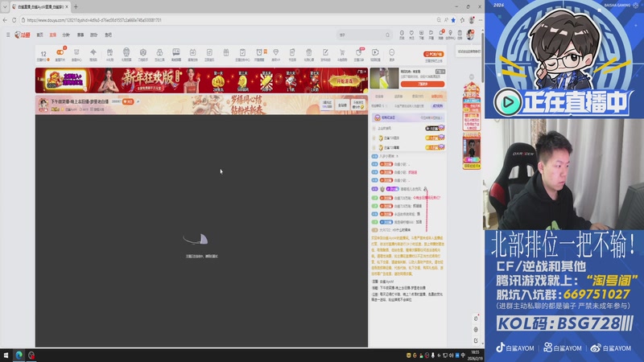The image size is (644, 362).
Task: Open the user avatar in site header
Action: (470, 35)
